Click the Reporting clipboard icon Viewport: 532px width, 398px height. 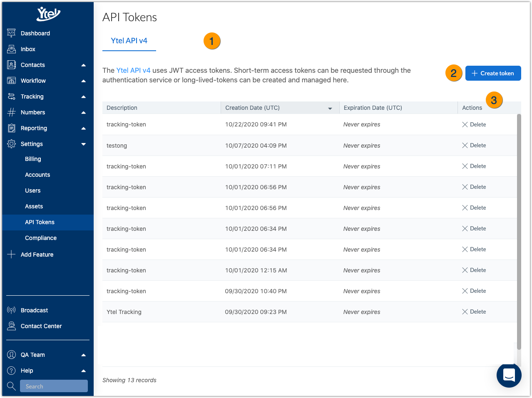[11, 128]
